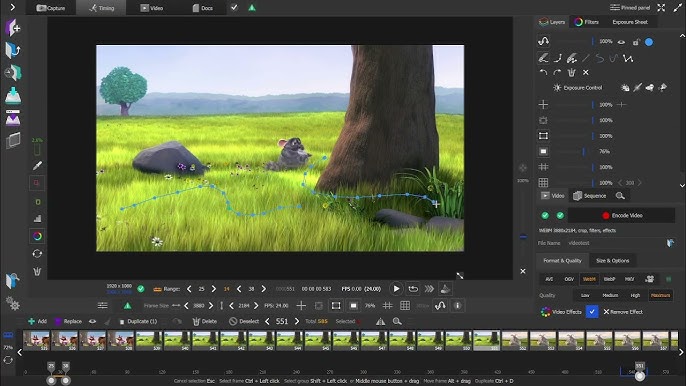This screenshot has height=386, width=686.
Task: Set quality to Low
Action: [x=585, y=295]
